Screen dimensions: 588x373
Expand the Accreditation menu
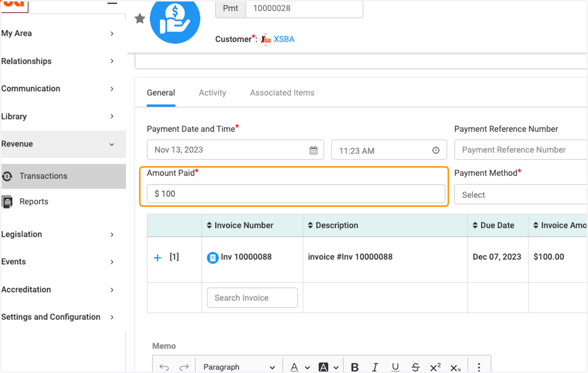112,290
